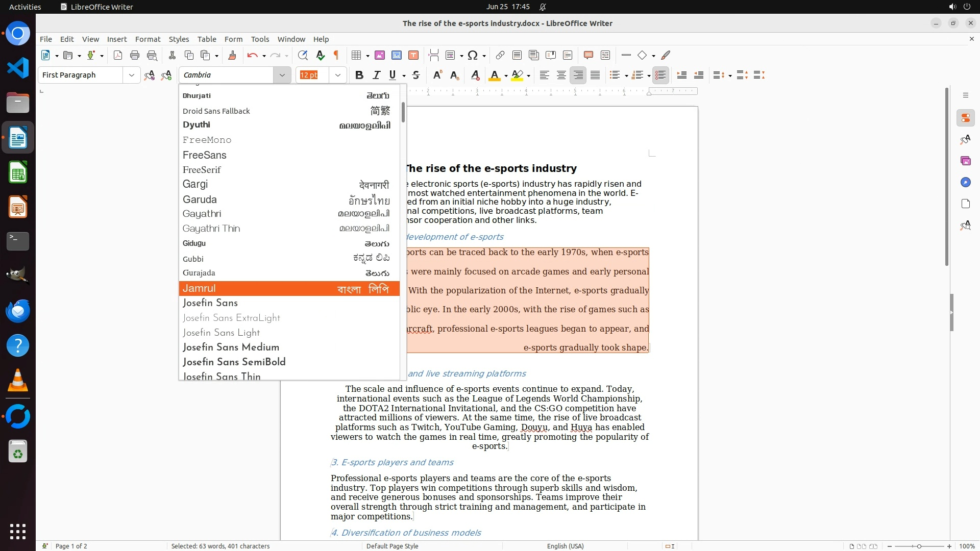Expand the 12 pt font size dropdown

(338, 76)
